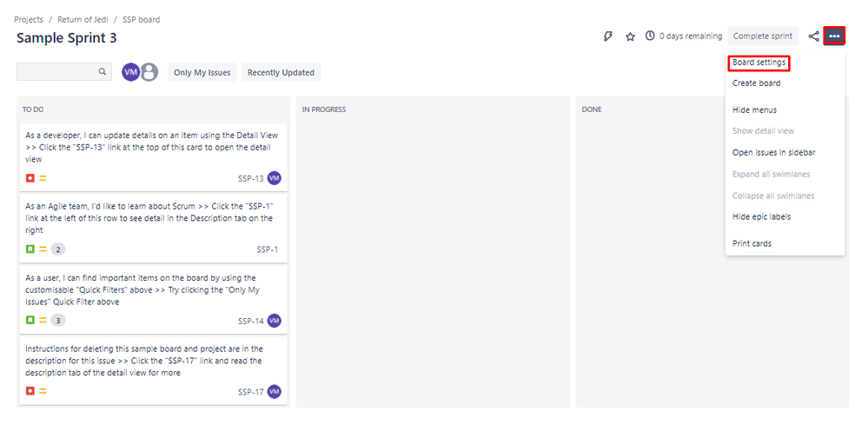The image size is (868, 445).
Task: Select the VM user avatar filter
Action: (x=130, y=72)
